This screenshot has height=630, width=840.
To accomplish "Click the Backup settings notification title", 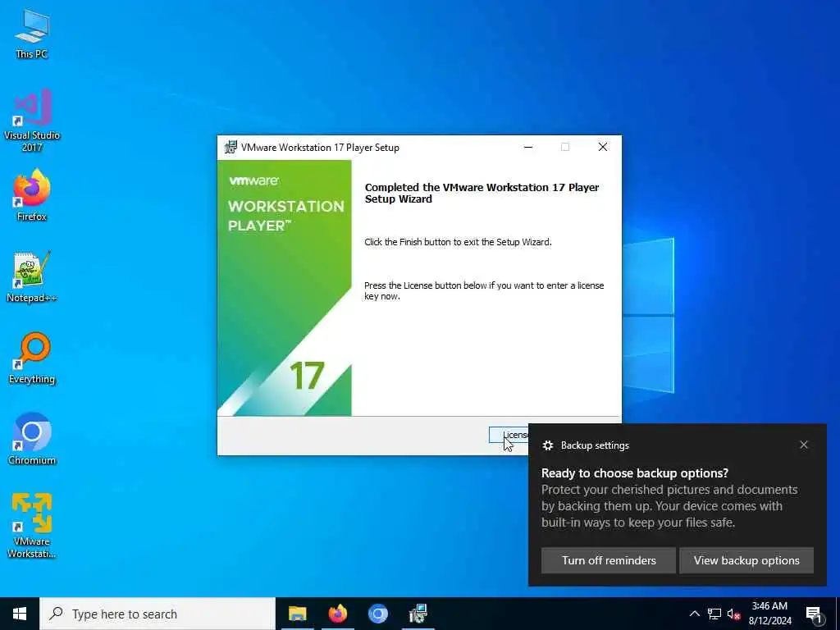I will tap(595, 445).
